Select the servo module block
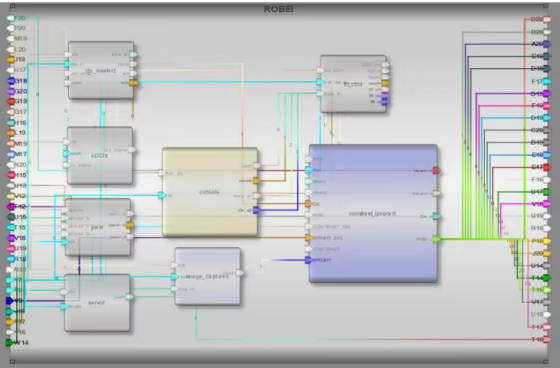Screen dimensions: 560x368 (97, 303)
